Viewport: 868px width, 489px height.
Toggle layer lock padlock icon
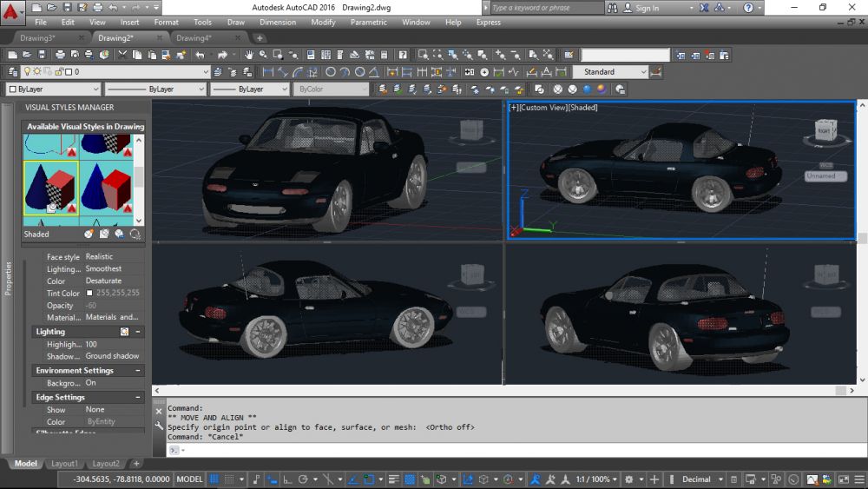[x=59, y=71]
